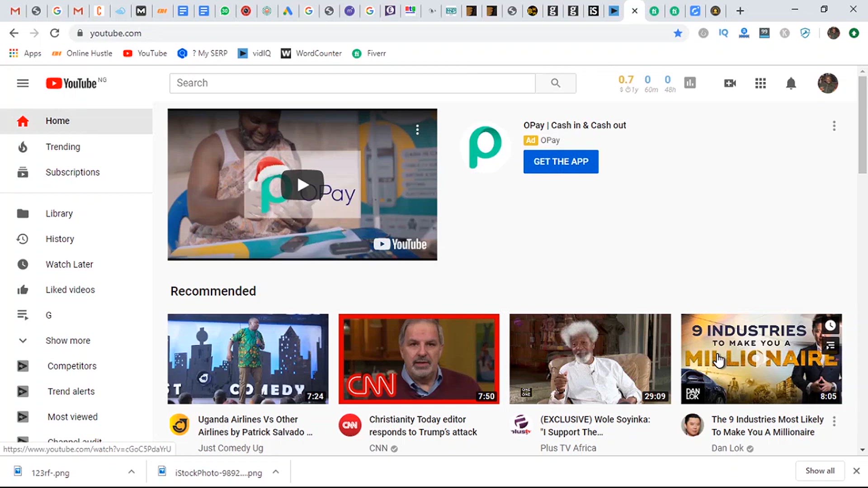
Task: Reload the page with refresh icon
Action: [55, 33]
